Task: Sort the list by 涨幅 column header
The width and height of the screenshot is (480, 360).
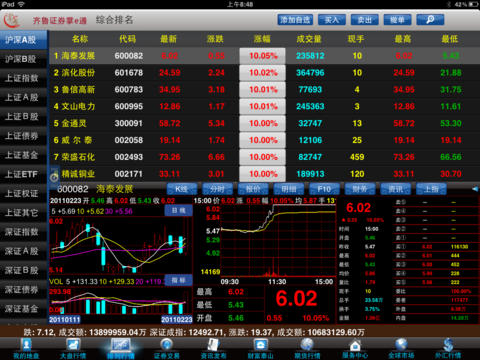Action: [262, 39]
